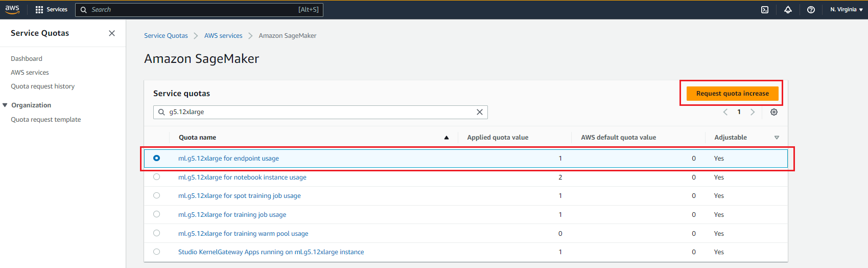Open table preferences gear icon
868x268 pixels.
[774, 112]
